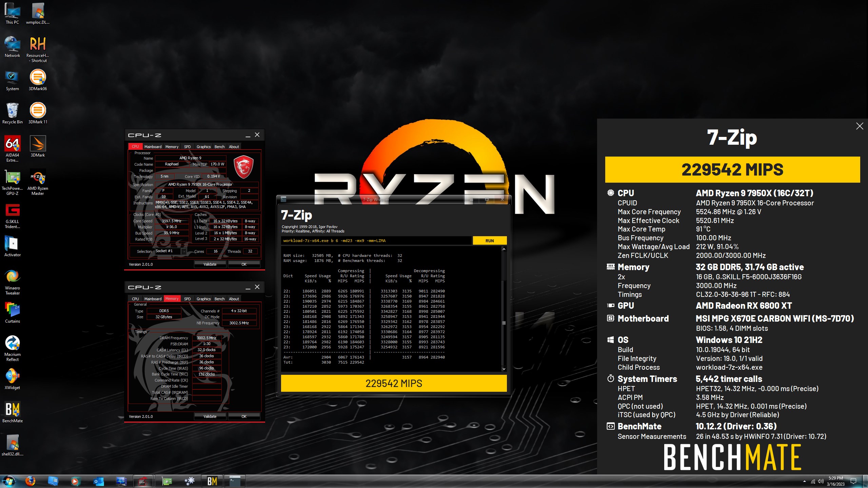This screenshot has height=488, width=868.
Task: Open the media player icon in the taskbar
Action: tap(75, 481)
